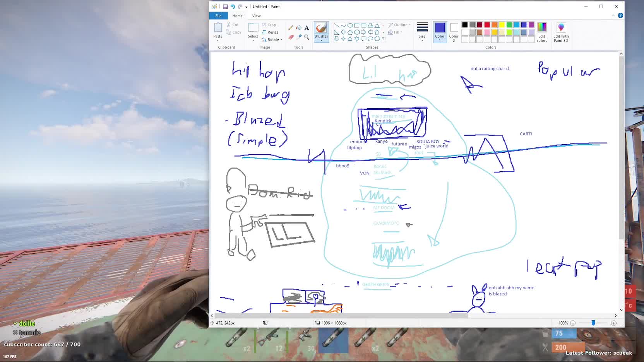The width and height of the screenshot is (644, 362).
Task: Choose the Oval shape
Action: click(350, 26)
